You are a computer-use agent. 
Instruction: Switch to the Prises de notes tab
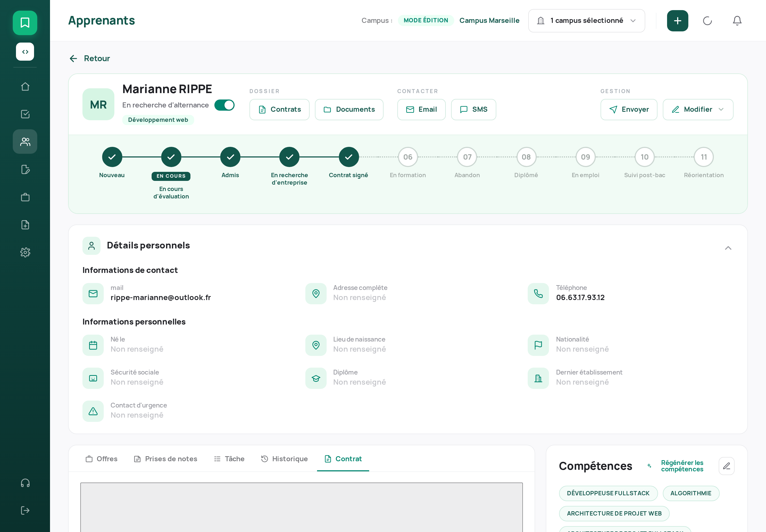pos(165,459)
